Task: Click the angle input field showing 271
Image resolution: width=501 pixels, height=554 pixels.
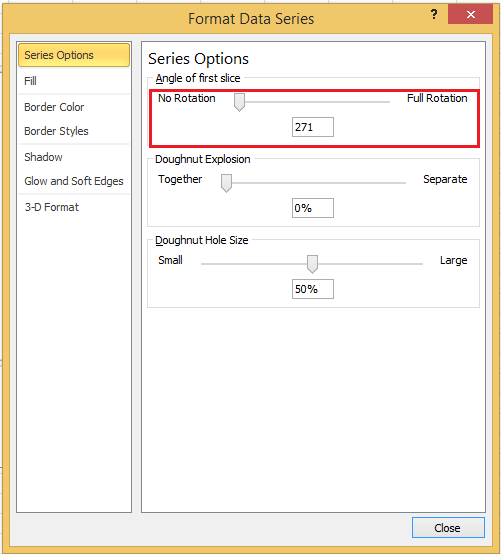Action: 313,127
